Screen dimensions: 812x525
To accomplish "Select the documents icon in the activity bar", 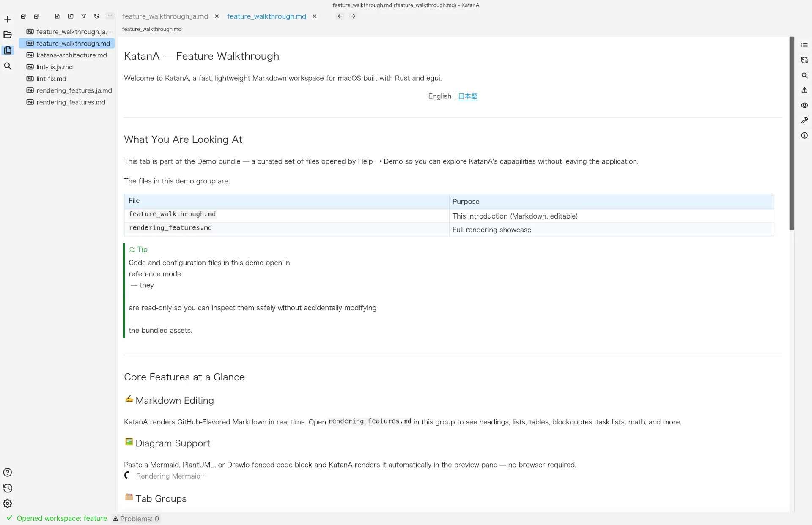I will click(8, 50).
